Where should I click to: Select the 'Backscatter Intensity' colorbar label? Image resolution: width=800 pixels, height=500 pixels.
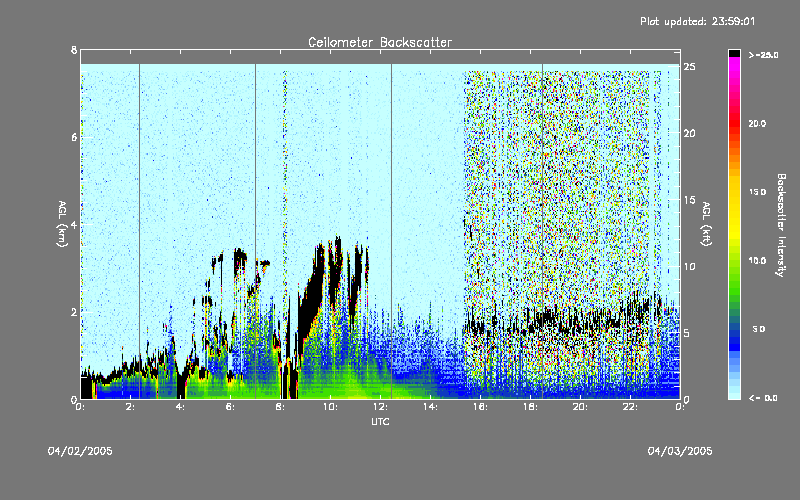(x=781, y=225)
